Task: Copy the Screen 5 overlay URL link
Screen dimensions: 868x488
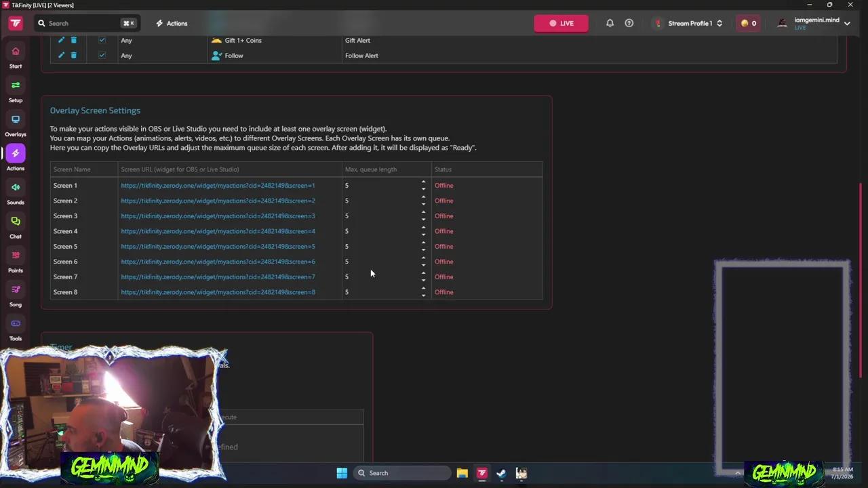Action: click(218, 246)
